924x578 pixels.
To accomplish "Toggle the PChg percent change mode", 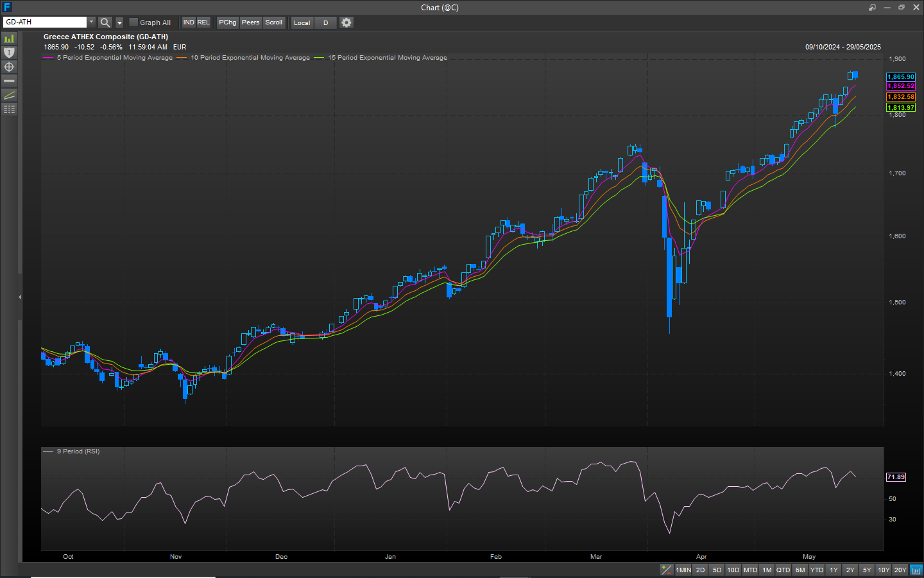I will pyautogui.click(x=228, y=22).
